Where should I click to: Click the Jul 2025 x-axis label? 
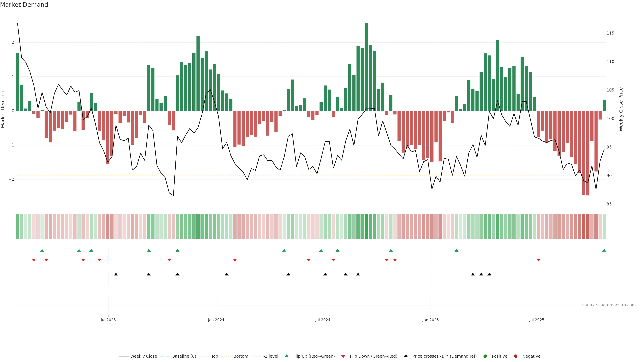click(x=536, y=320)
